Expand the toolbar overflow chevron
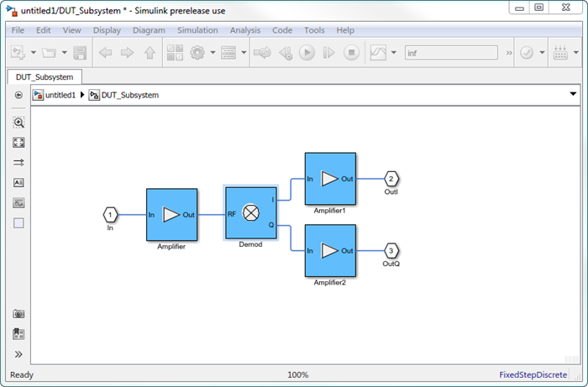The height and width of the screenshot is (387, 588). (x=507, y=53)
